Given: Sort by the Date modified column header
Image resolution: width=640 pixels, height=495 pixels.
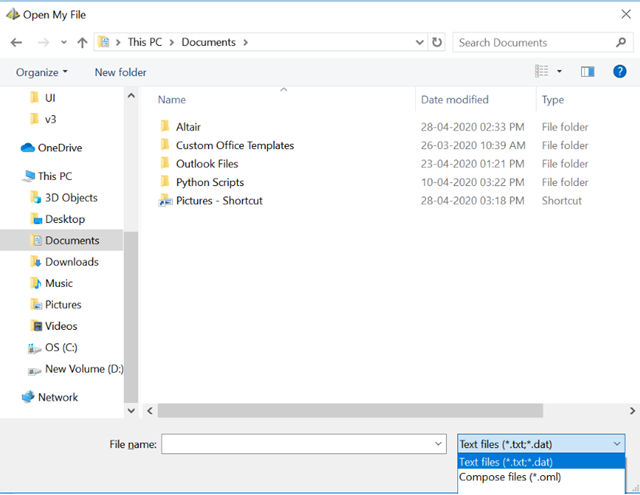Looking at the screenshot, I should point(455,100).
